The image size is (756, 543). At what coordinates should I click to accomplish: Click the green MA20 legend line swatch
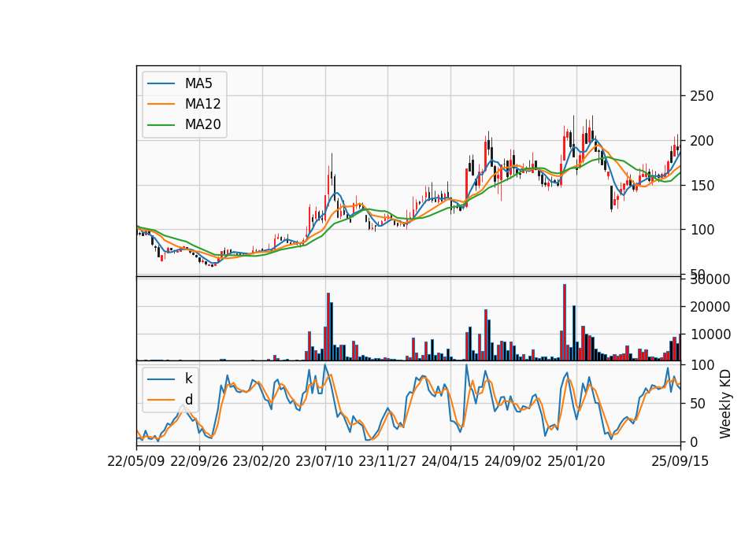point(161,125)
